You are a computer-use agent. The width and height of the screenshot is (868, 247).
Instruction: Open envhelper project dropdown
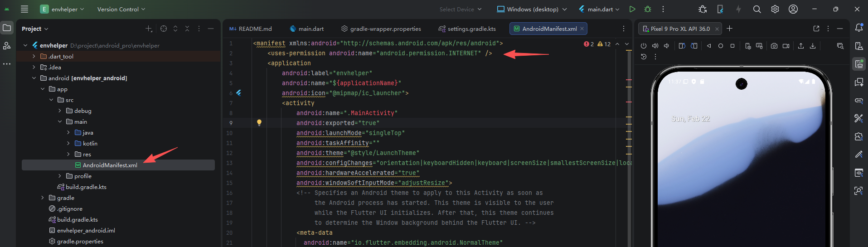tap(62, 9)
